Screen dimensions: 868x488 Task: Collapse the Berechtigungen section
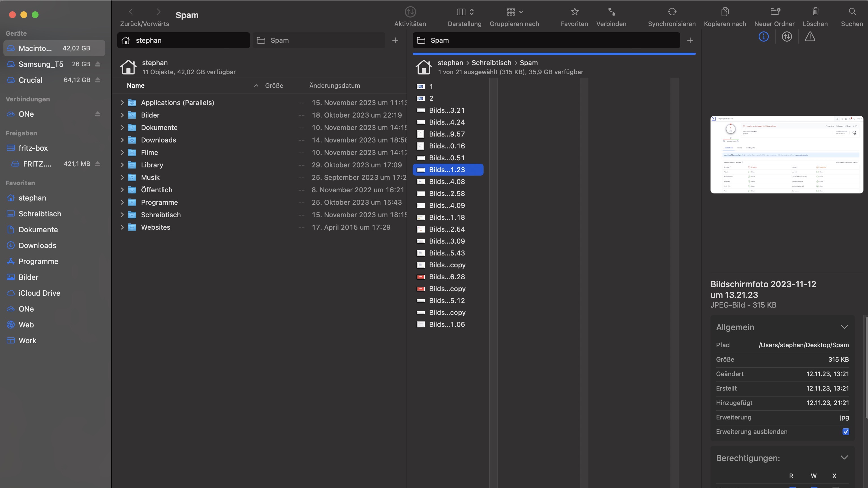pos(844,458)
